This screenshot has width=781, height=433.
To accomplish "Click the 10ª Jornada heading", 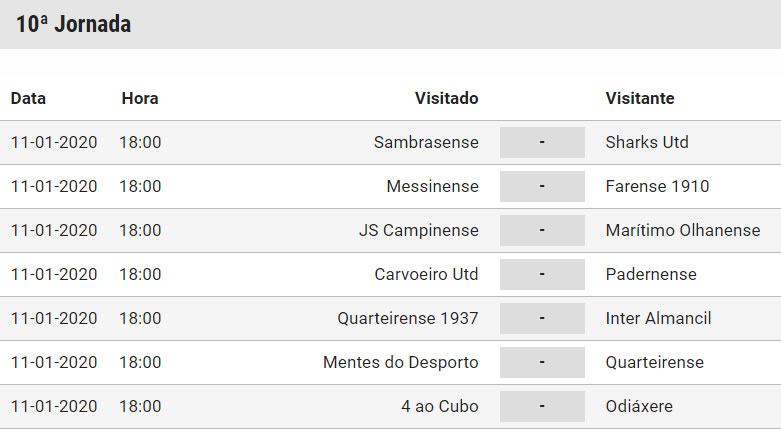I will [73, 24].
